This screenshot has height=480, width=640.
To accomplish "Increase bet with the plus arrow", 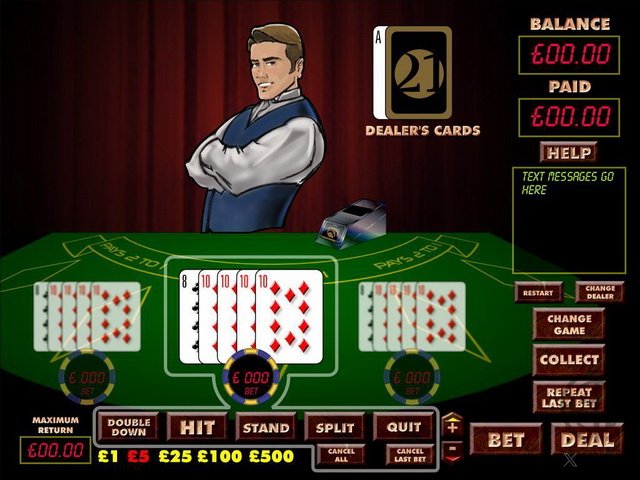I will 452,425.
